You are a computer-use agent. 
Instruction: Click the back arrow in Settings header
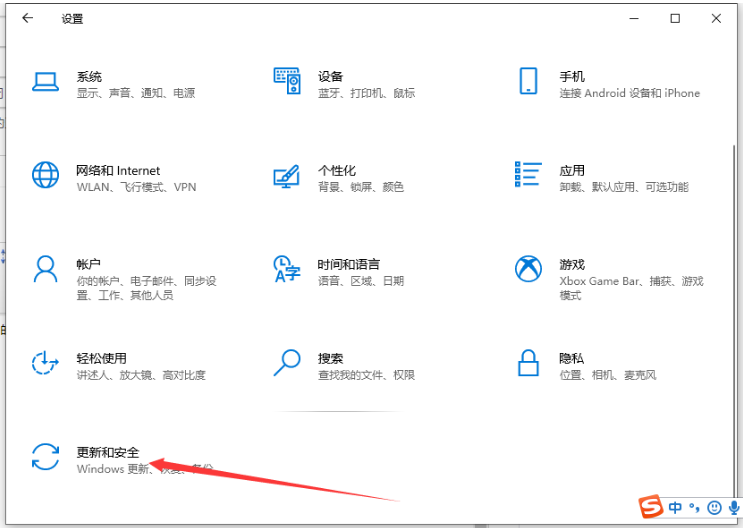[x=28, y=18]
